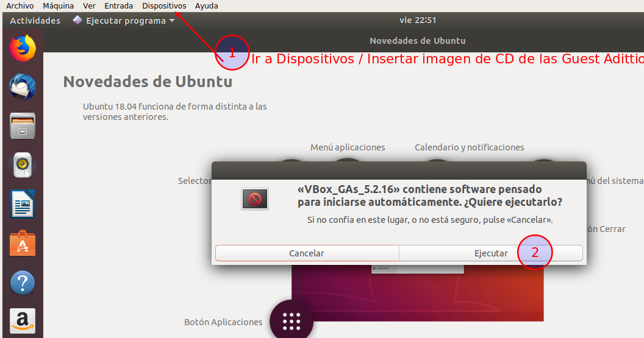The image size is (644, 338).
Task: Launch Firefox from the Ubuntu dock
Action: (23, 48)
